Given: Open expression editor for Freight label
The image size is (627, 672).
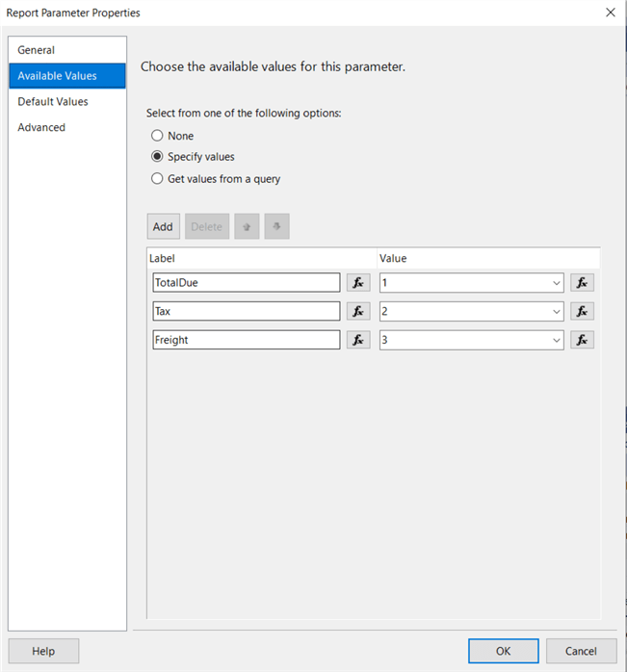Looking at the screenshot, I should click(358, 340).
